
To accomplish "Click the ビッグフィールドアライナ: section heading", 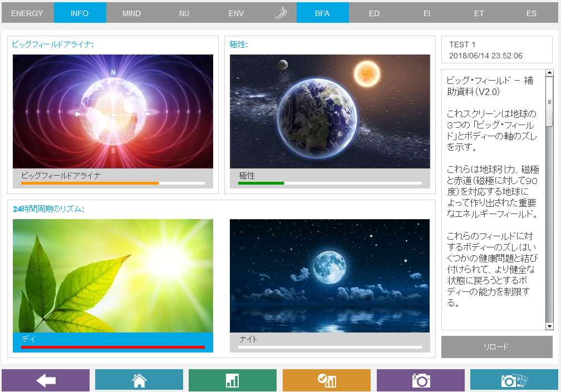I will [52, 44].
